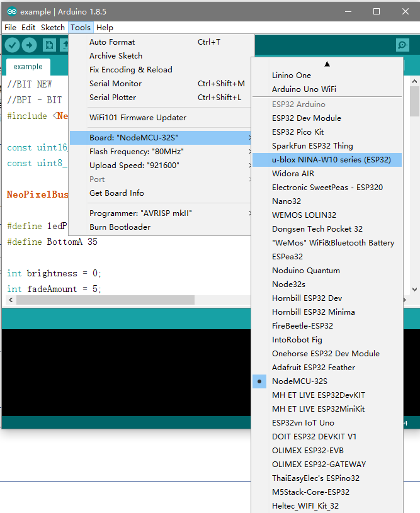The width and height of the screenshot is (420, 513).
Task: Click the Upload arrow toolbar icon
Action: coord(30,45)
